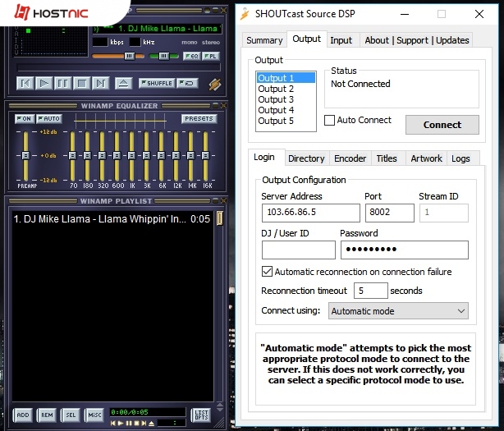The image size is (504, 431).
Task: Open the playlist LIST OPTS menu
Action: coord(200,415)
